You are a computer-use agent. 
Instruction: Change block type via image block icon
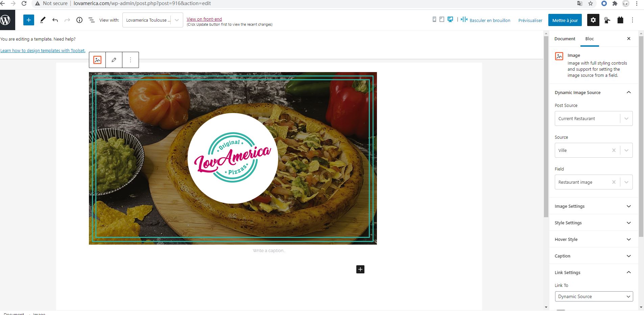[x=97, y=60]
